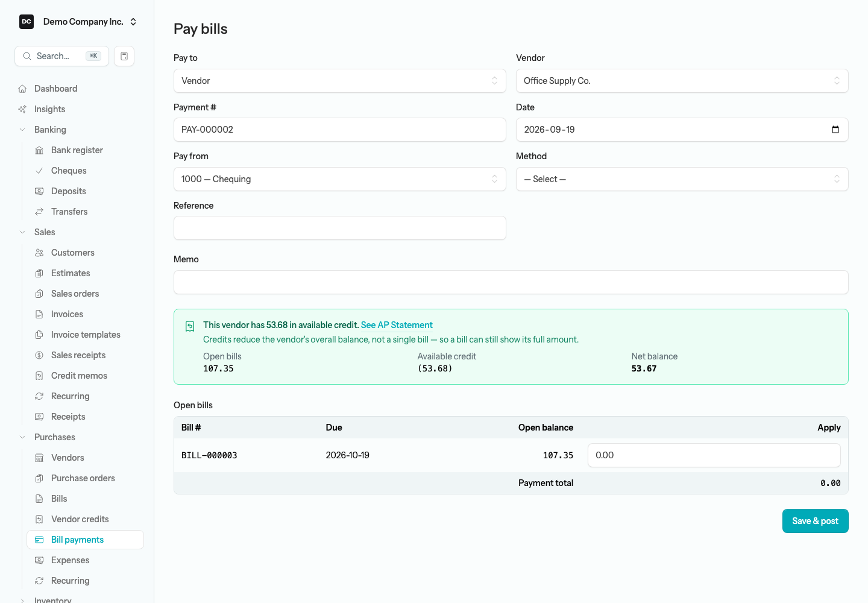
Task: Open Deposits in the sidebar
Action: (x=68, y=191)
